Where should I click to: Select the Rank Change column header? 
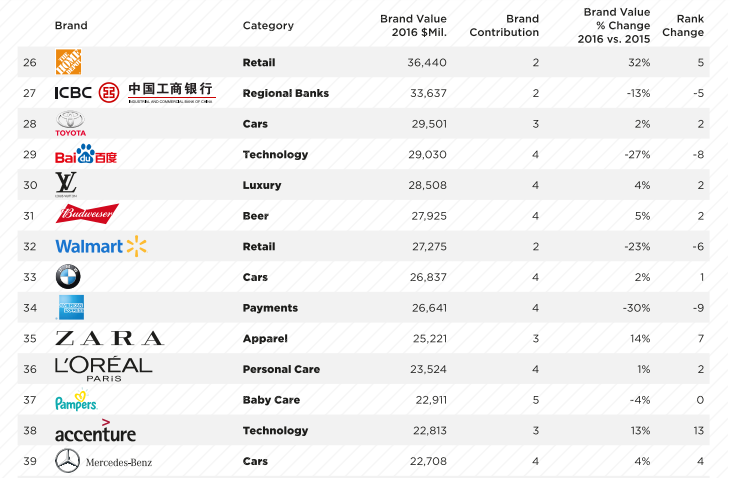683,26
